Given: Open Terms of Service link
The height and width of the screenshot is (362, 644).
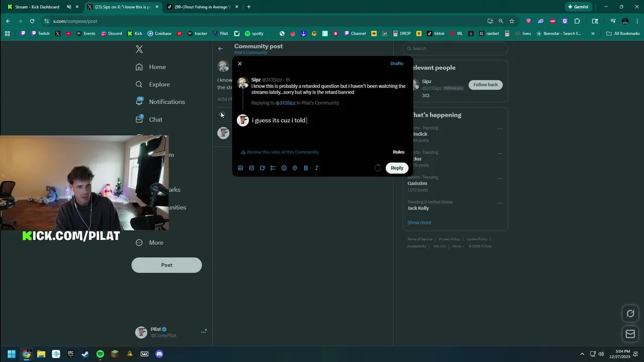Looking at the screenshot, I should point(420,239).
